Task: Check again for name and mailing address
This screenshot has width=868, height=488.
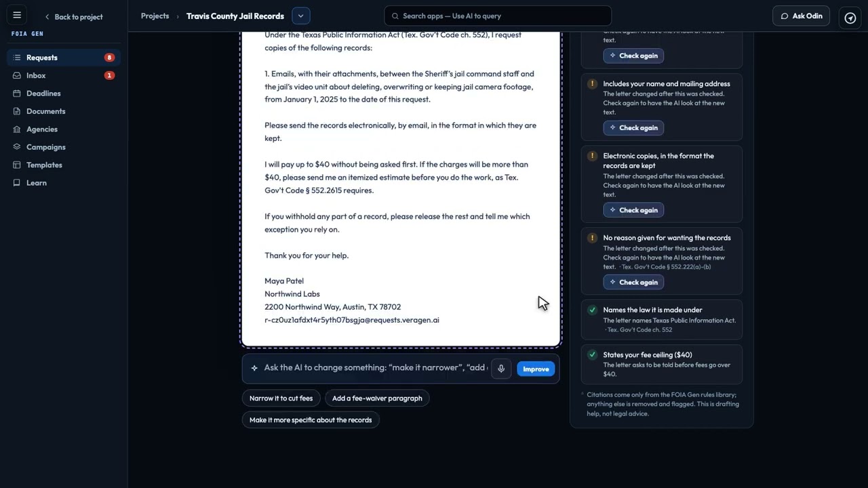Action: pyautogui.click(x=633, y=127)
